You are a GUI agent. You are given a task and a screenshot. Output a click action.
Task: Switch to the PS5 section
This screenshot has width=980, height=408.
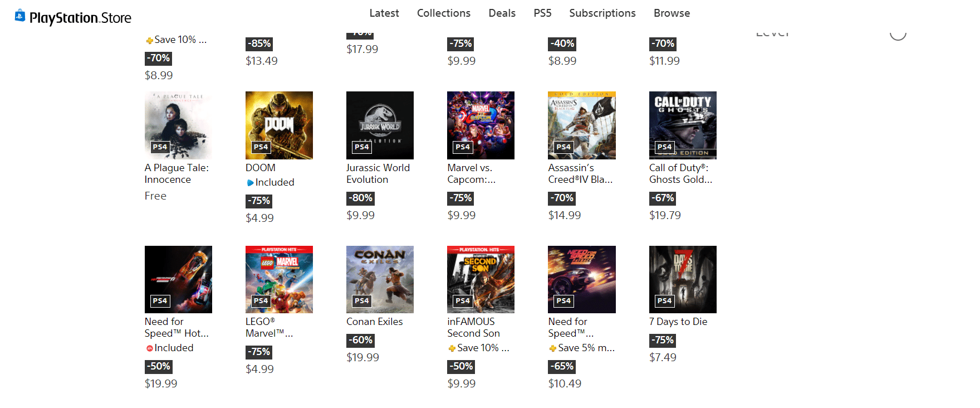click(542, 13)
